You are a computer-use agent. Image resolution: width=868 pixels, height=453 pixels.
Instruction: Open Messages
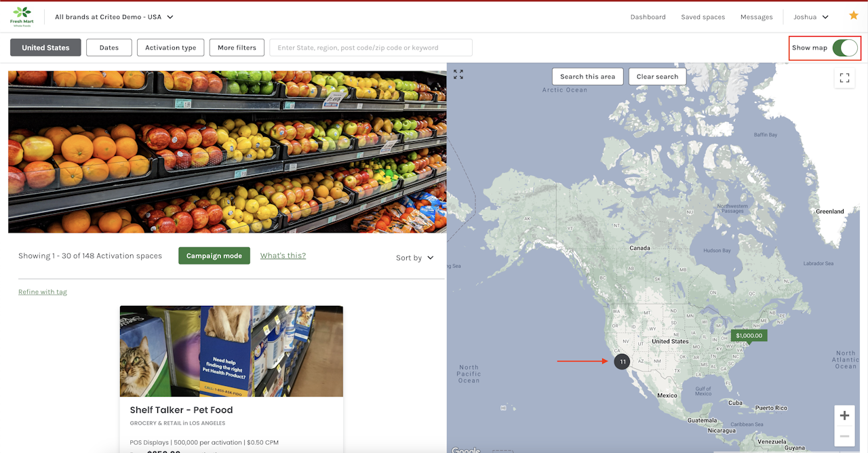pyautogui.click(x=756, y=17)
